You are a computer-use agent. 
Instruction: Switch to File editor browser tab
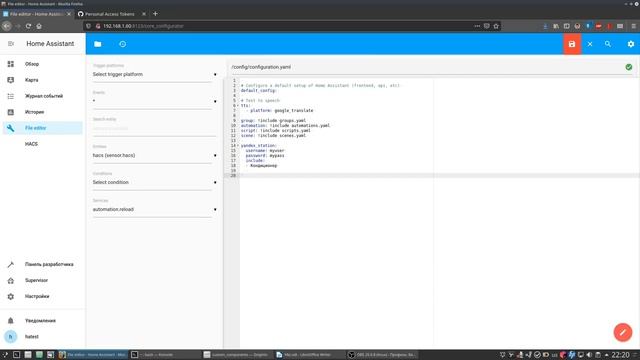pyautogui.click(x=37, y=14)
